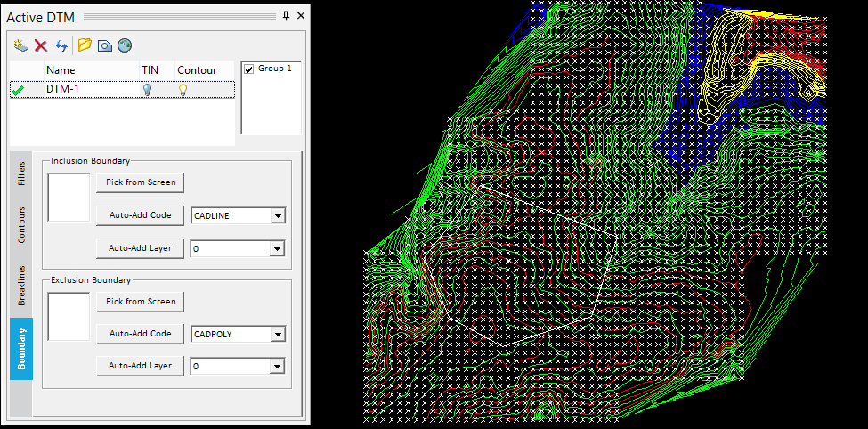Pin the Active DTM panel

click(x=287, y=16)
